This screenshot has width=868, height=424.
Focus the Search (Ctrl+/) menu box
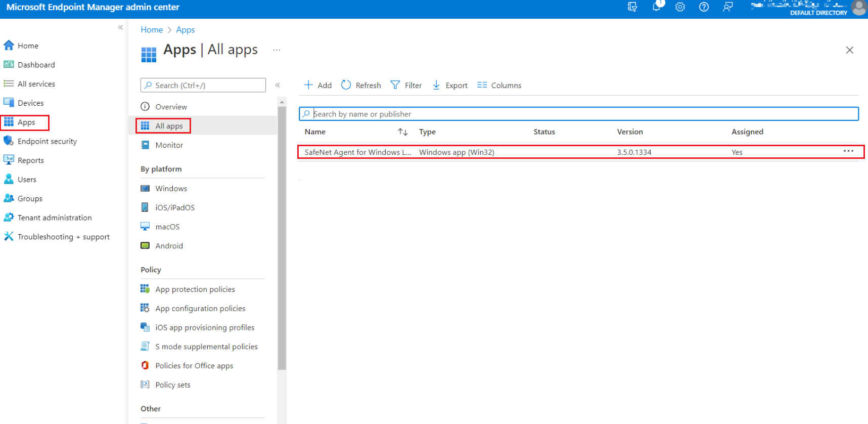203,85
